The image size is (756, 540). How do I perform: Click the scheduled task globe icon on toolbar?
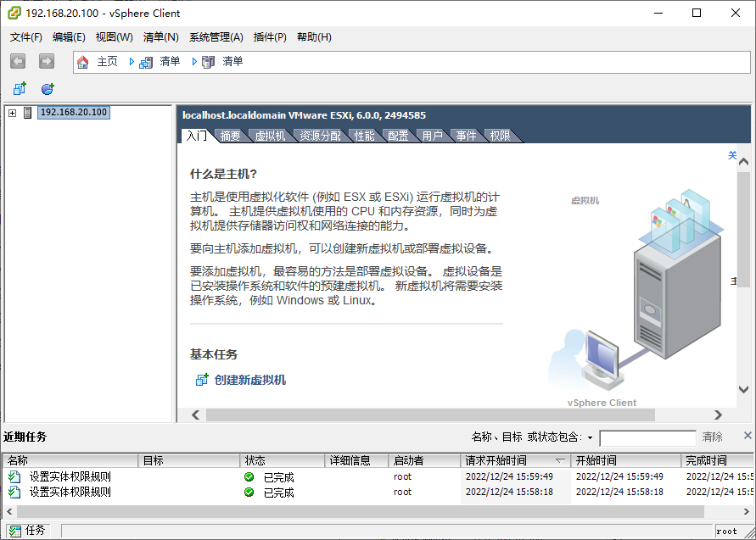click(x=48, y=88)
